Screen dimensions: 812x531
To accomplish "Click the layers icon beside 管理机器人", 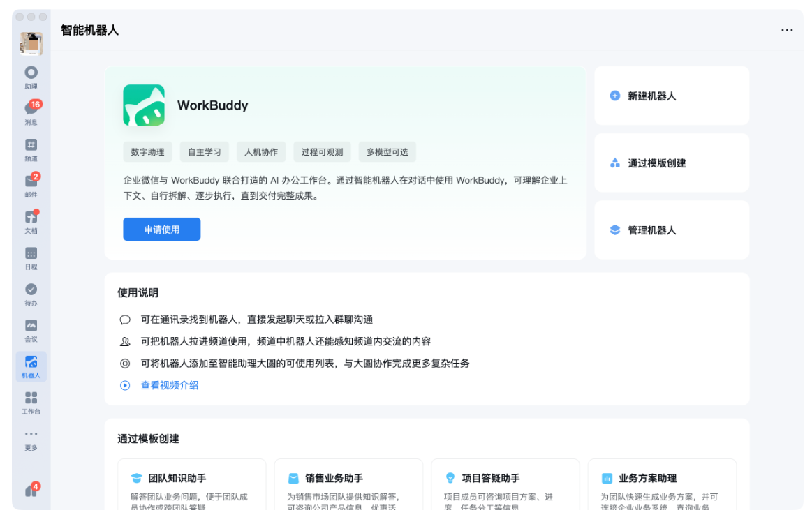I will [614, 230].
